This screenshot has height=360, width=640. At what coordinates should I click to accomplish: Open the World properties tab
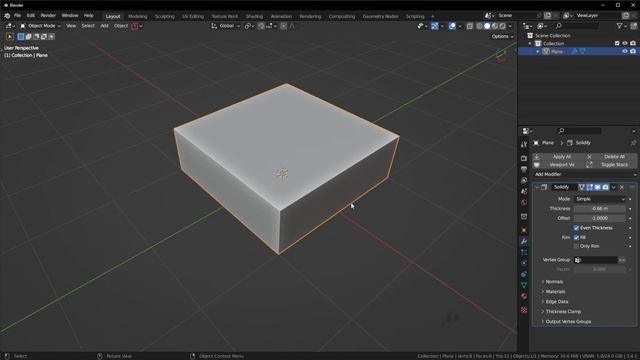click(524, 202)
